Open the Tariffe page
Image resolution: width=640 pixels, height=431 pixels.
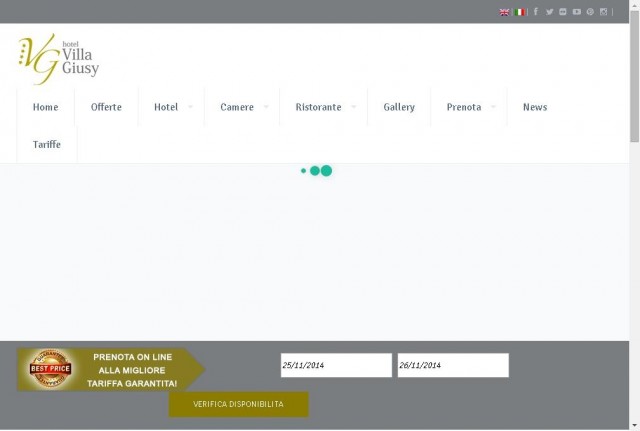pos(47,144)
